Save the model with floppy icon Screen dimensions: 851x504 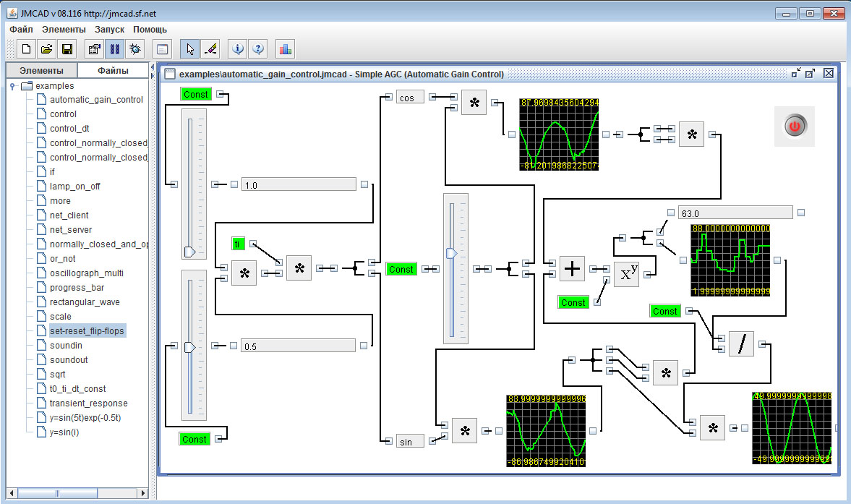coord(67,49)
